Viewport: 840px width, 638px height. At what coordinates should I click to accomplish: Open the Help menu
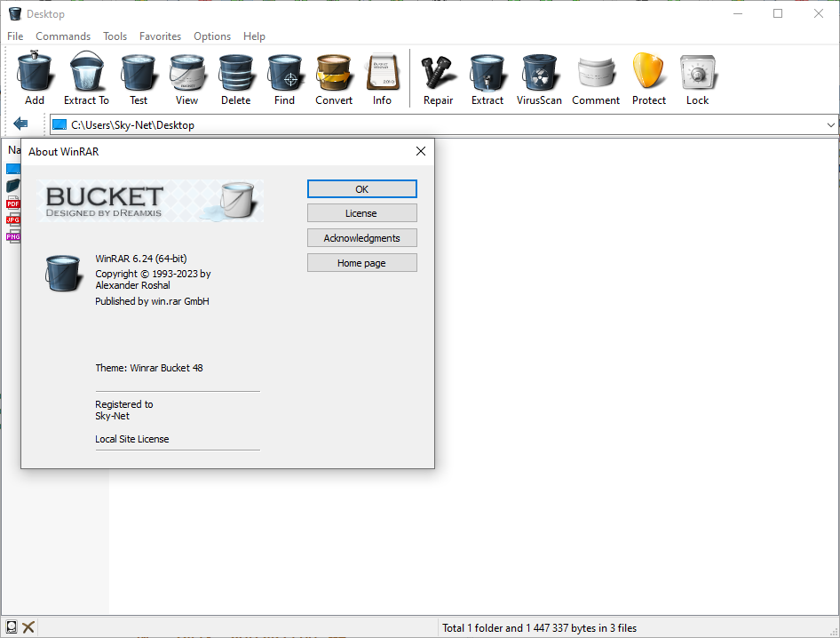coord(255,36)
